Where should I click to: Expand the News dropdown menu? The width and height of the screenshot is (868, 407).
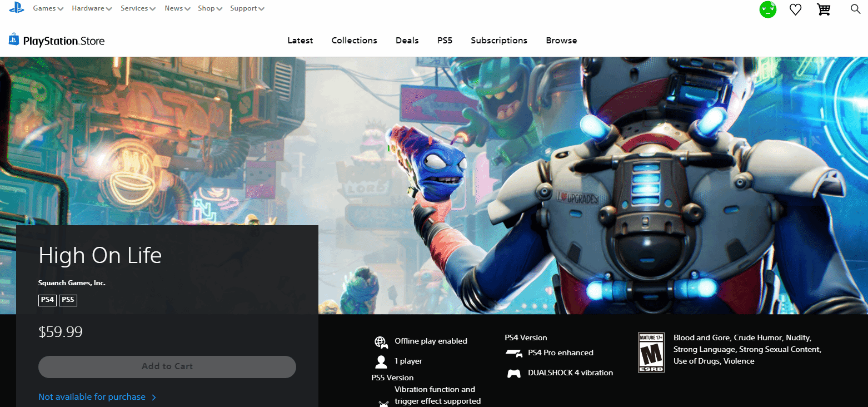pos(178,8)
